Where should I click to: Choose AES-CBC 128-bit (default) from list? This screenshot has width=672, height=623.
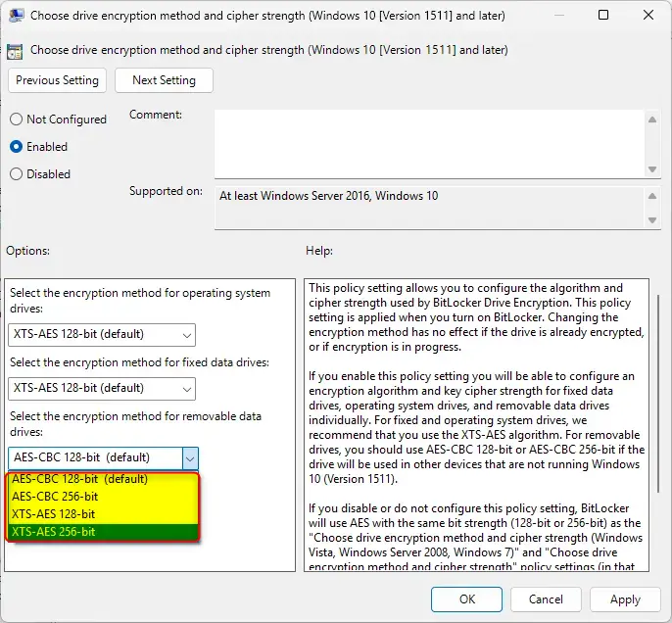(x=103, y=479)
